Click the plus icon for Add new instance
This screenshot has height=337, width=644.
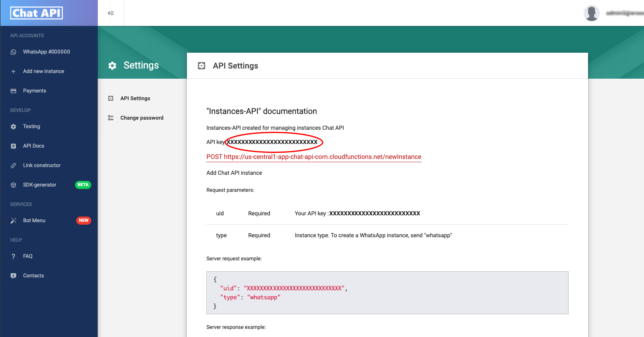point(13,71)
